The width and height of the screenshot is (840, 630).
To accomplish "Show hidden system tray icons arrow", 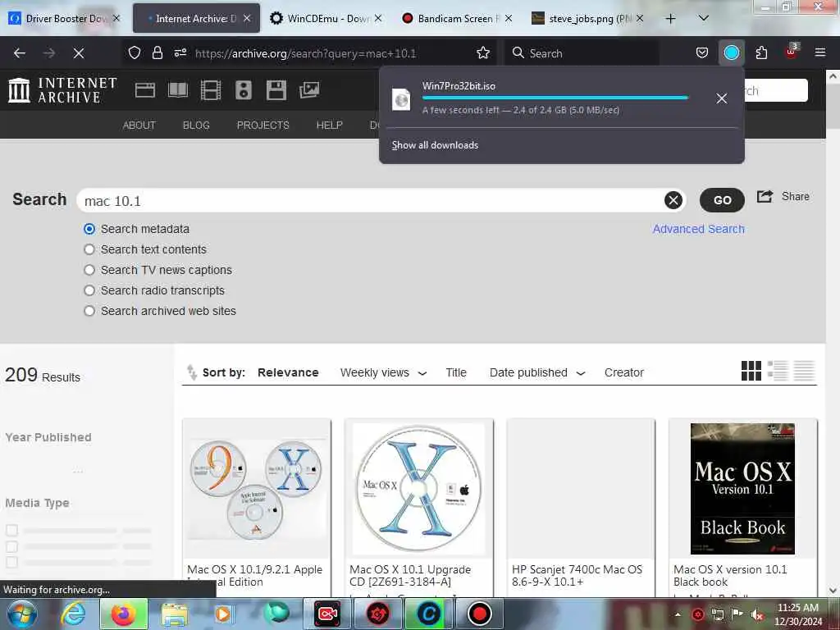I will coord(678,614).
